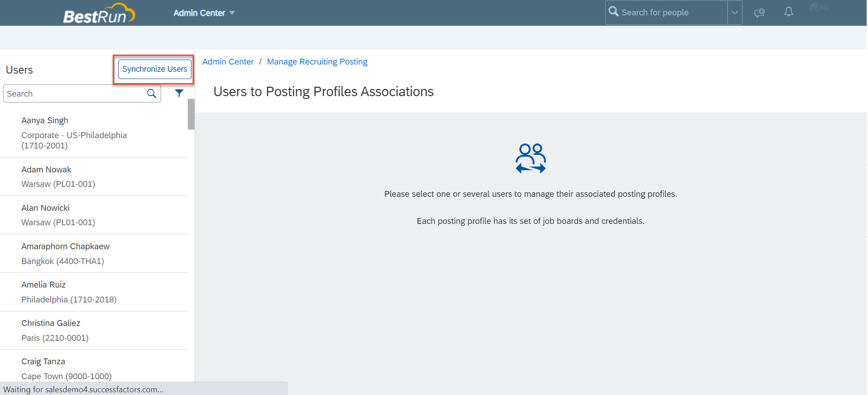The width and height of the screenshot is (868, 395).
Task: Click the magnifier icon in top search
Action: [613, 11]
